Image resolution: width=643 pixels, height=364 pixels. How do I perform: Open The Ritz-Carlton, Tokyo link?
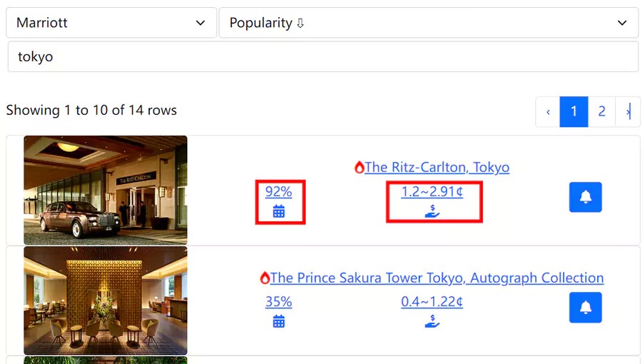coord(437,168)
